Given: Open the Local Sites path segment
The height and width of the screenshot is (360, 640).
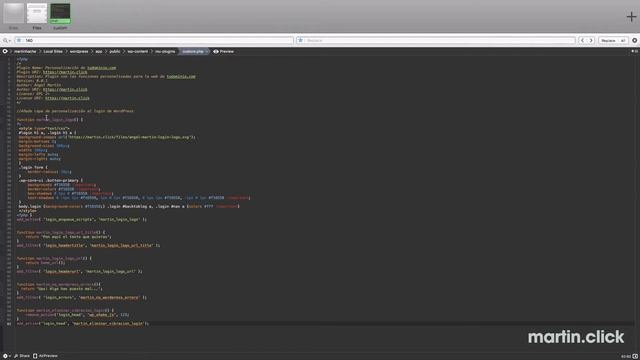Looking at the screenshot, I should [53, 51].
